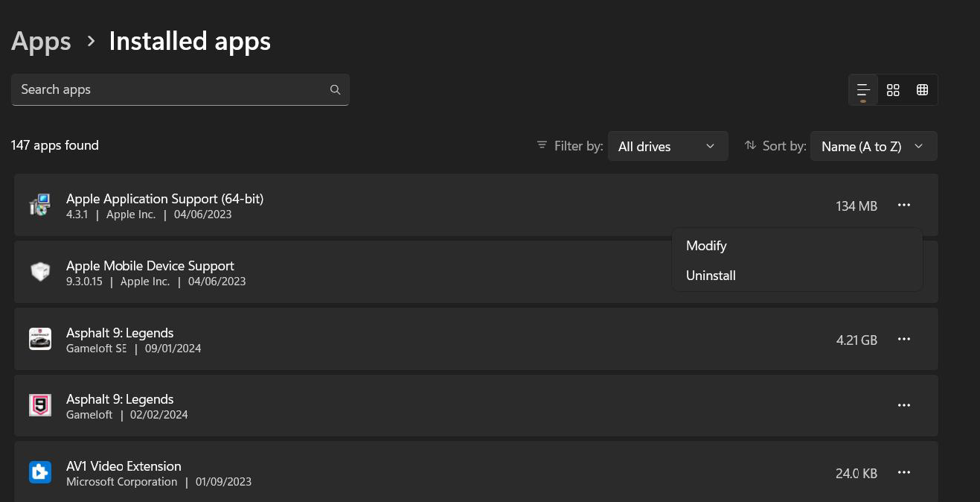The height and width of the screenshot is (502, 980).
Task: Click the Gameloft SE publisher text
Action: [96, 349]
